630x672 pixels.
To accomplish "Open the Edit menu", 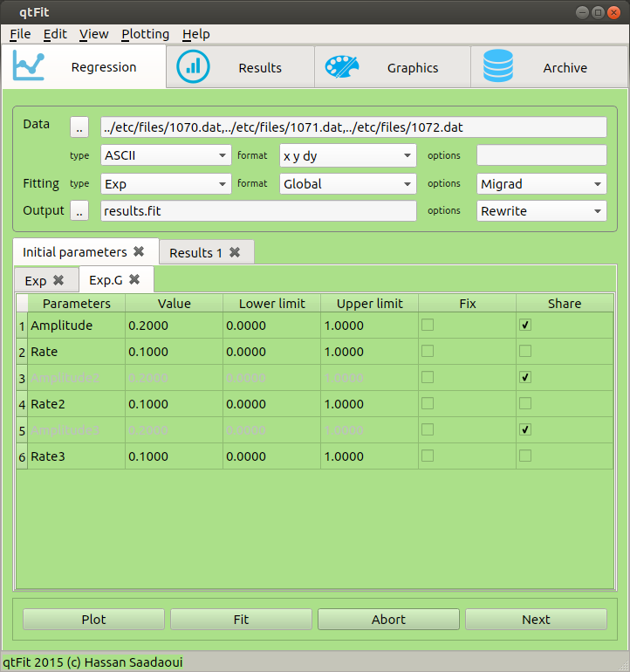I will (x=55, y=34).
